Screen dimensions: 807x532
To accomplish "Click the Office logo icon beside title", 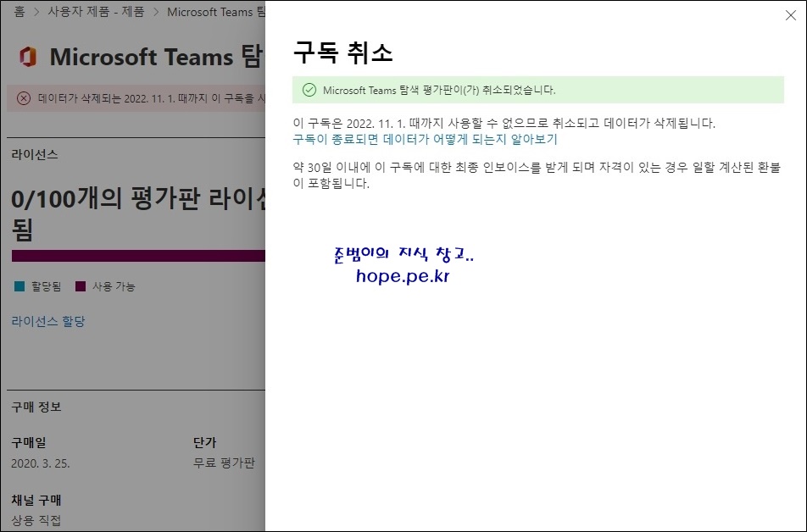I will click(28, 57).
